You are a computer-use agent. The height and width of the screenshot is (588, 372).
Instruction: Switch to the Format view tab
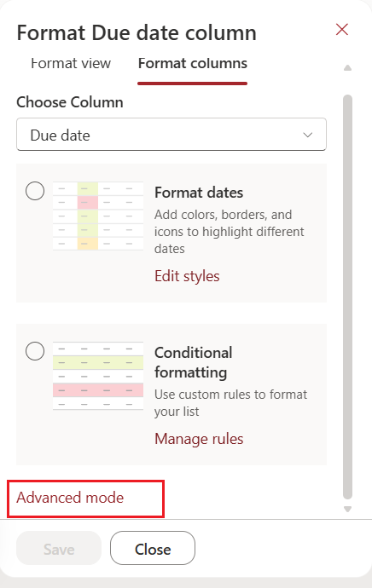(x=71, y=63)
